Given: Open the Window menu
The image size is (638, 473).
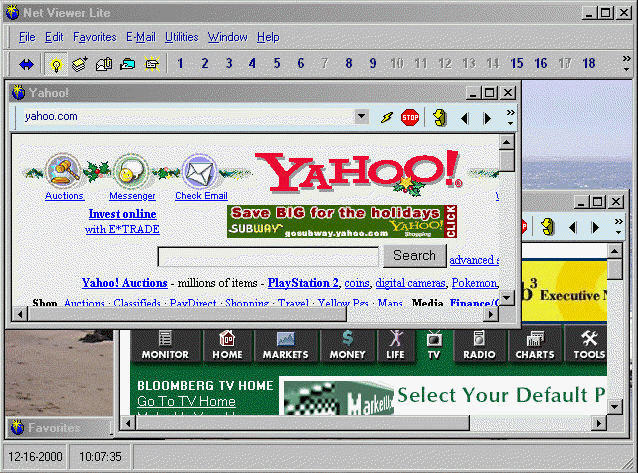Looking at the screenshot, I should pyautogui.click(x=227, y=37).
